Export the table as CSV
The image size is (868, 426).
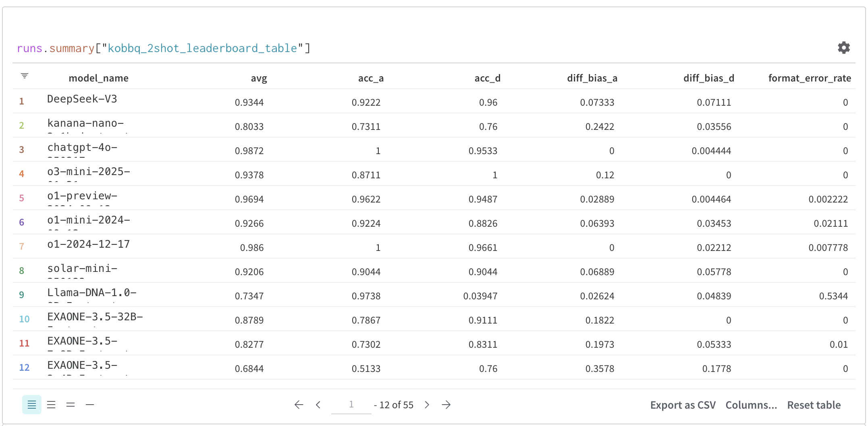click(683, 405)
